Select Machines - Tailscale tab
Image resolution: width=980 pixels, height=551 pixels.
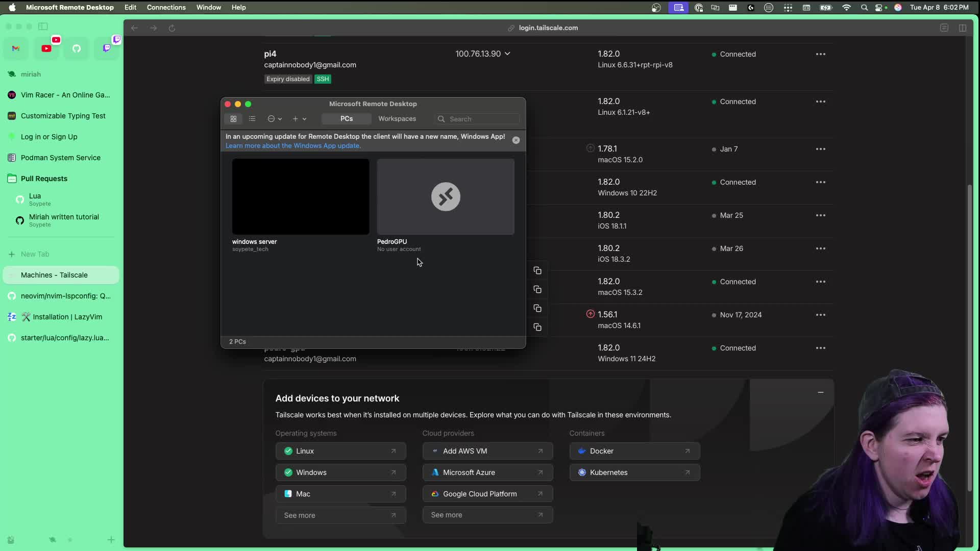click(x=61, y=275)
